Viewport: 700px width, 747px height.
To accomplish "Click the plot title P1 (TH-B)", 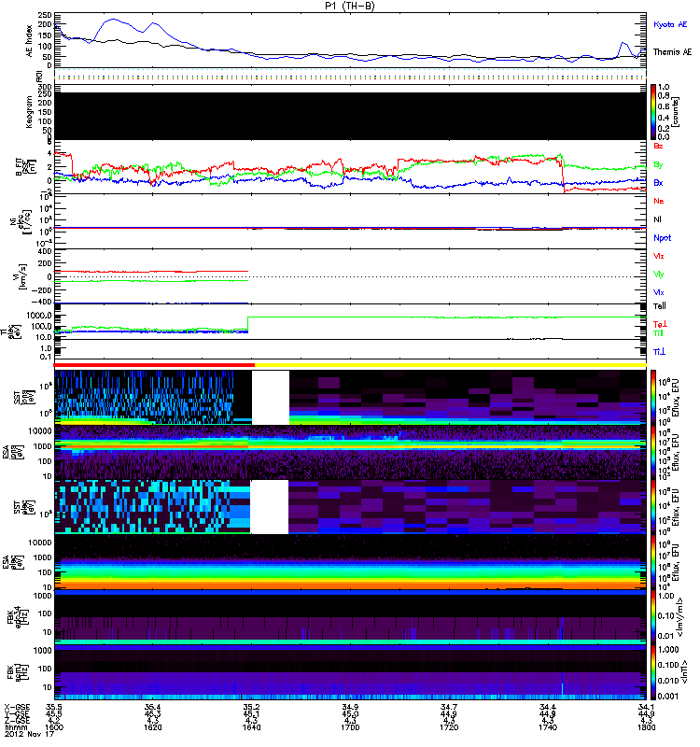I will [x=350, y=6].
